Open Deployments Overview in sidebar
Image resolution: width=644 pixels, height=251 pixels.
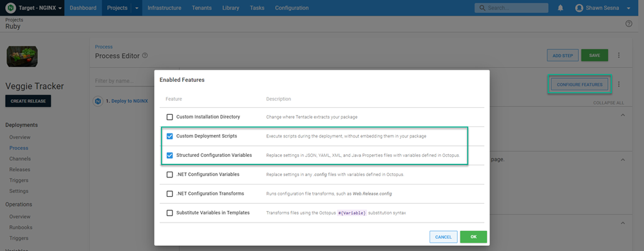coord(20,137)
